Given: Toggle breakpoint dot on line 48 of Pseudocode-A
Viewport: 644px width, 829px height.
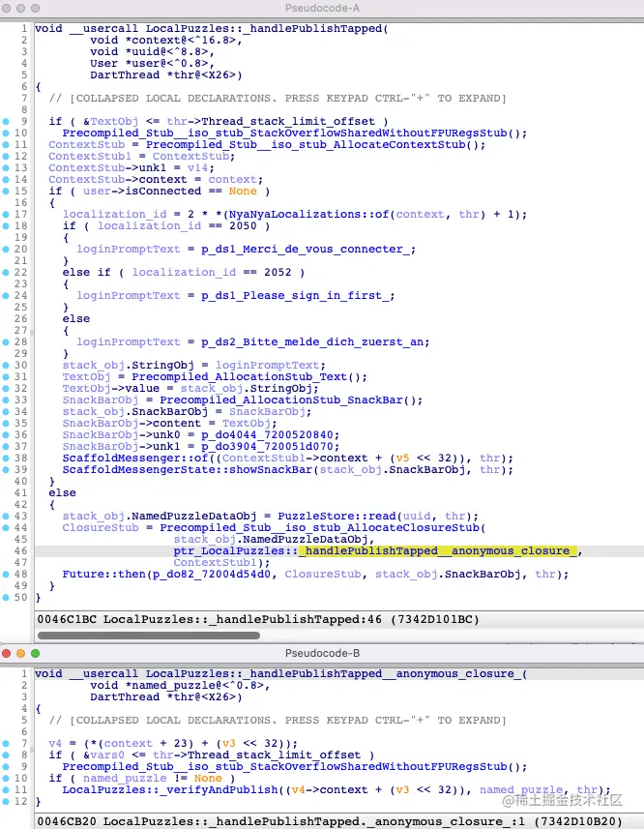Looking at the screenshot, I should [6, 575].
